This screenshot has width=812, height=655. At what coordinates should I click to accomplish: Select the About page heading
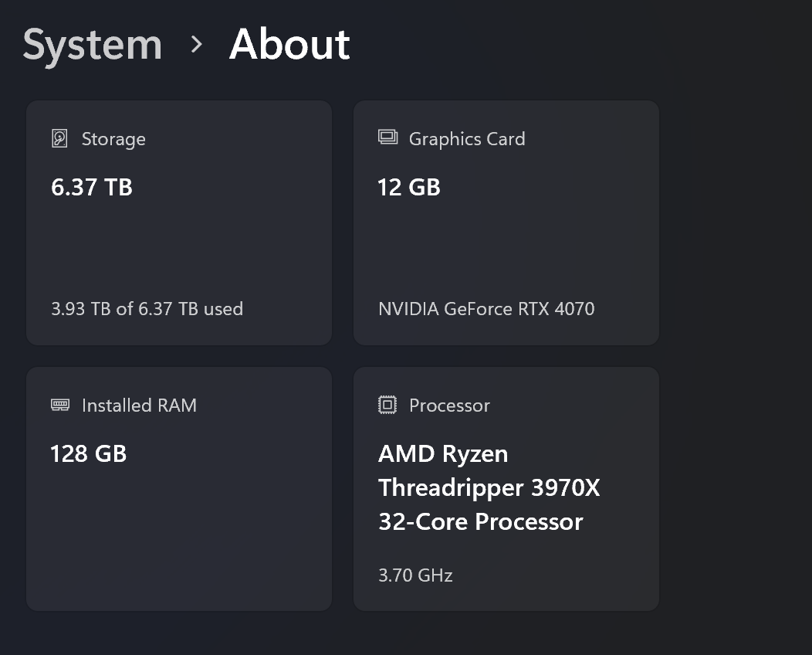289,45
